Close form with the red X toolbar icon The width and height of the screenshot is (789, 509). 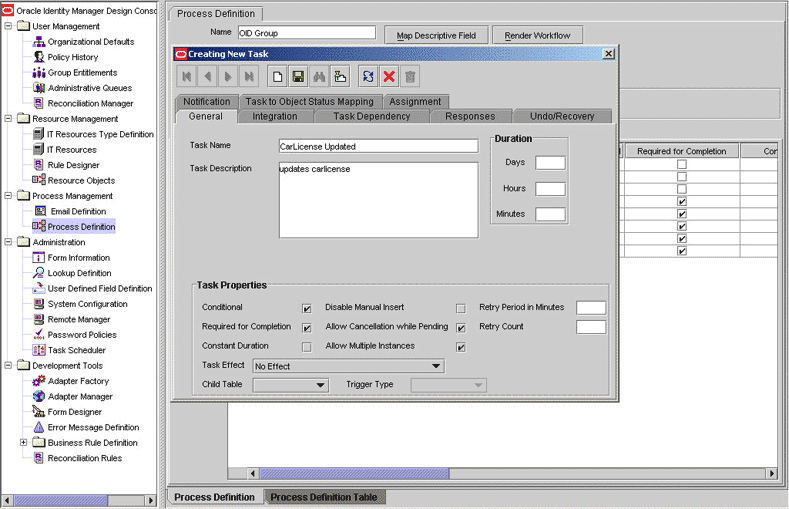tap(389, 77)
